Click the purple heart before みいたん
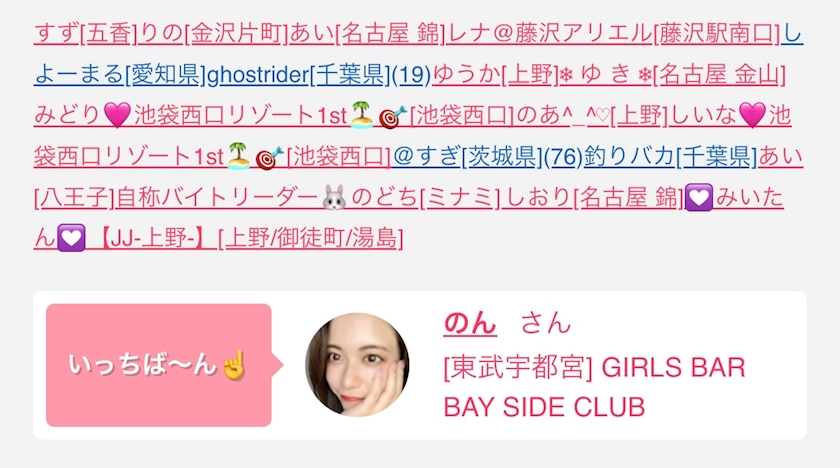Viewport: 840px width, 468px height. (699, 197)
